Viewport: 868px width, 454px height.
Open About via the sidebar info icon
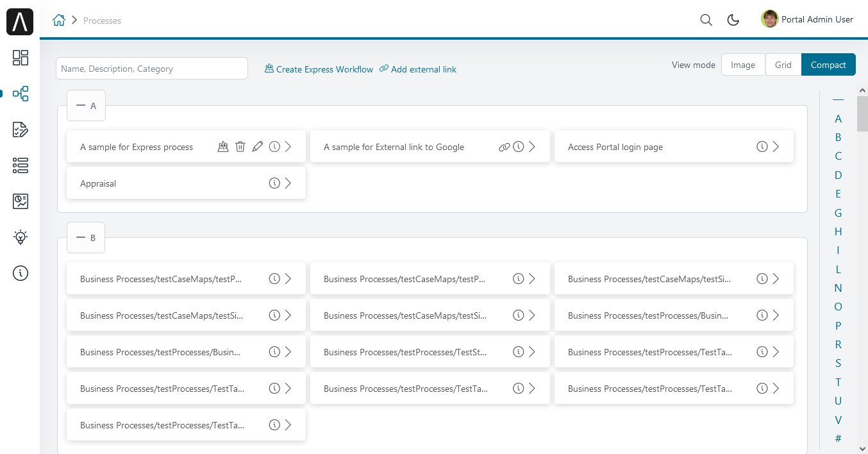pos(20,273)
